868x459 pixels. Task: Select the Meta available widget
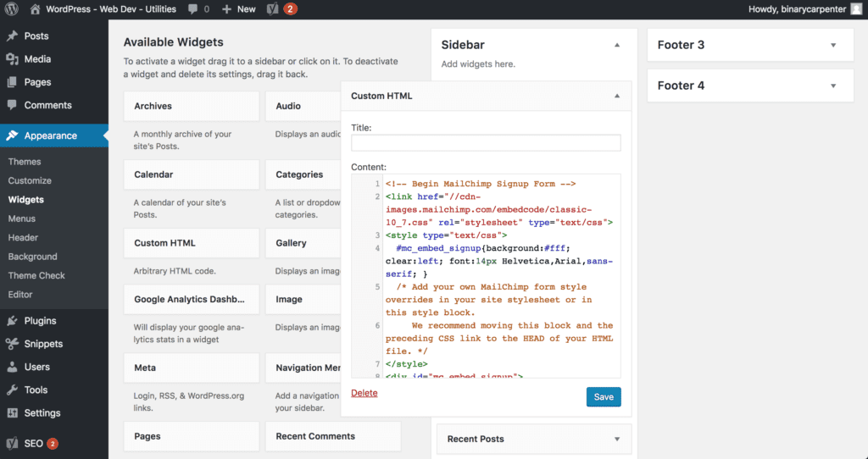[192, 368]
